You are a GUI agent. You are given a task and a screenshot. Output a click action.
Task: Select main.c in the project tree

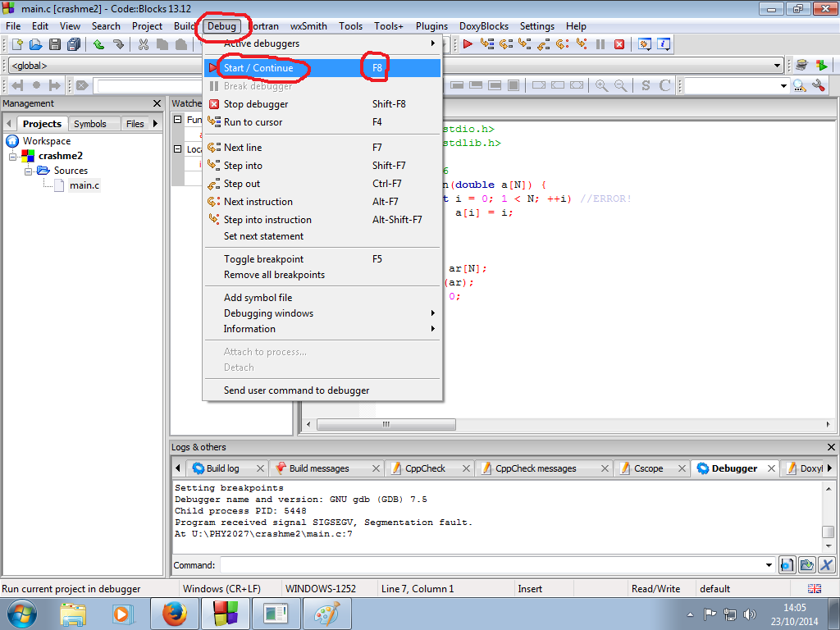pos(84,185)
